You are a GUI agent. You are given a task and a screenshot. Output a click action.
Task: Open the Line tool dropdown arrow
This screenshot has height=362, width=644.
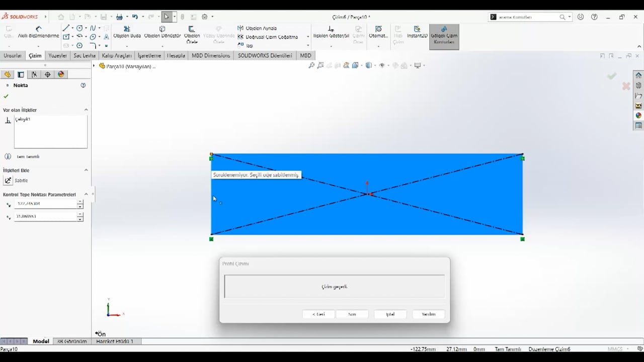[x=72, y=28]
